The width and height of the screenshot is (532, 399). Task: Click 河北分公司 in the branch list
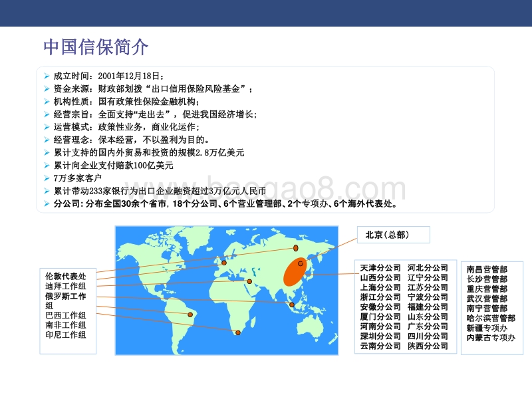428,268
